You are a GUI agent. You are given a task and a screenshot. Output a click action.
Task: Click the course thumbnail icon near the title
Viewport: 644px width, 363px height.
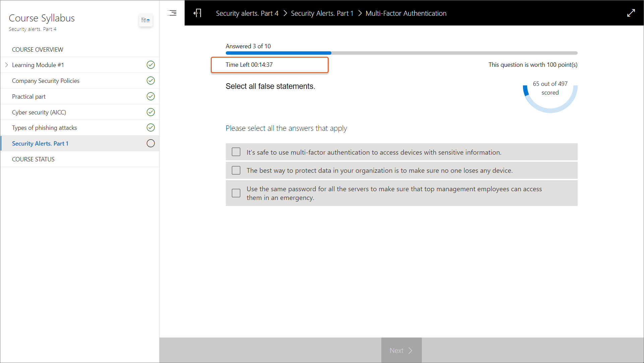point(145,20)
